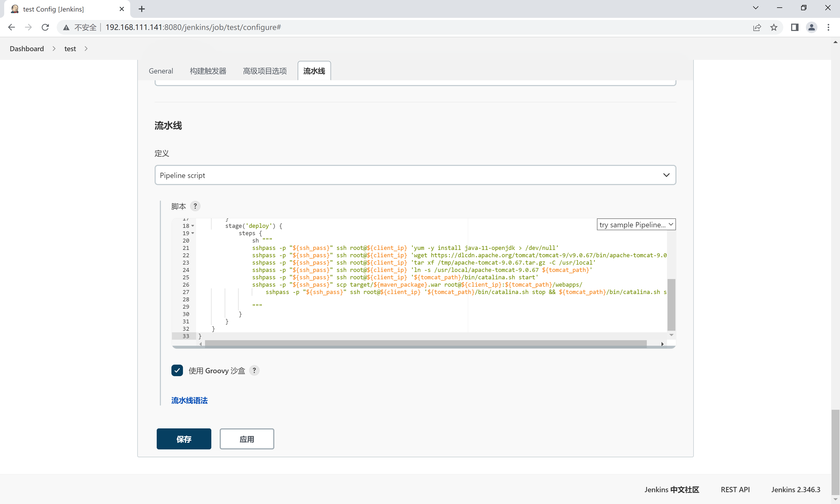Close the test Config Jenkins tab

(122, 9)
